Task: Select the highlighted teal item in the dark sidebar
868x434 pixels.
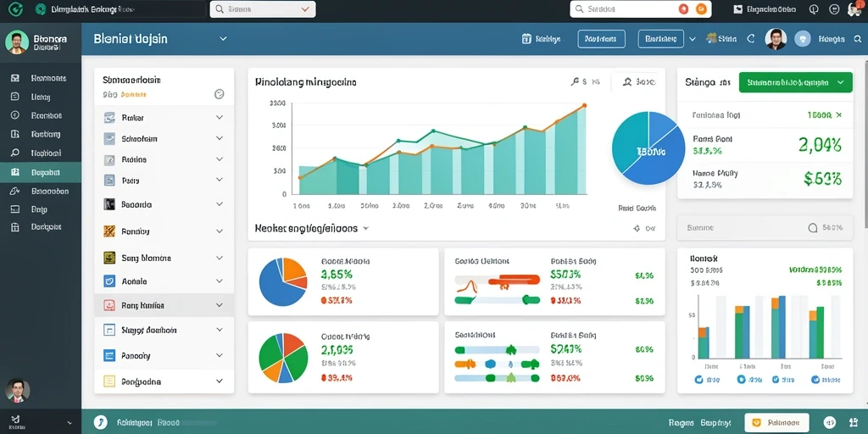Action: pyautogui.click(x=41, y=172)
